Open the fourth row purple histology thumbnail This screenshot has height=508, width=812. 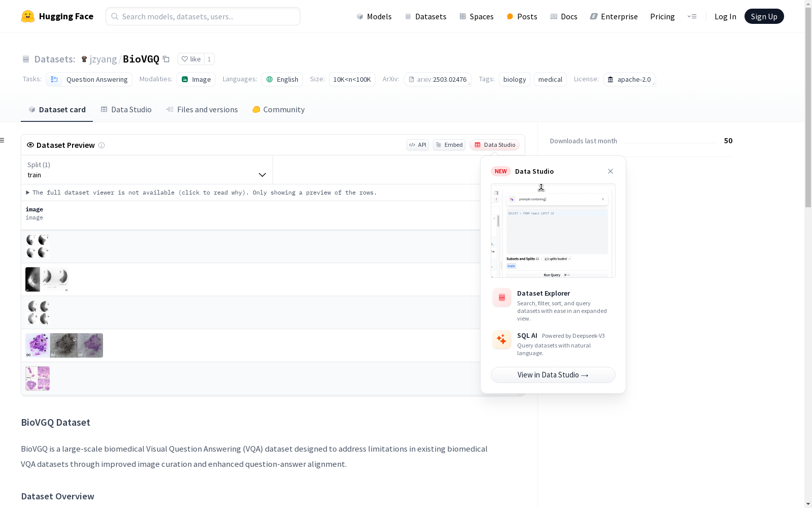point(64,345)
